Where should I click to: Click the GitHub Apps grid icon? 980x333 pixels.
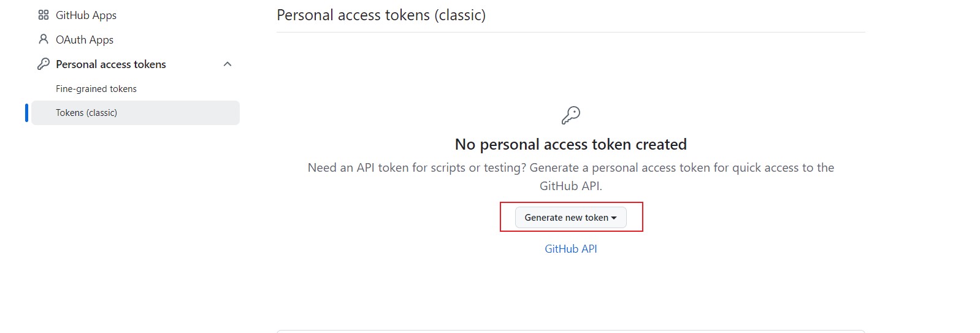(x=44, y=15)
